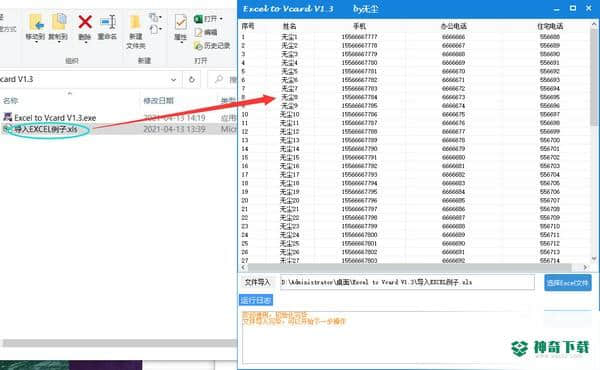Click the 手机 column header in Vcard table
The width and height of the screenshot is (600, 370).
(359, 26)
